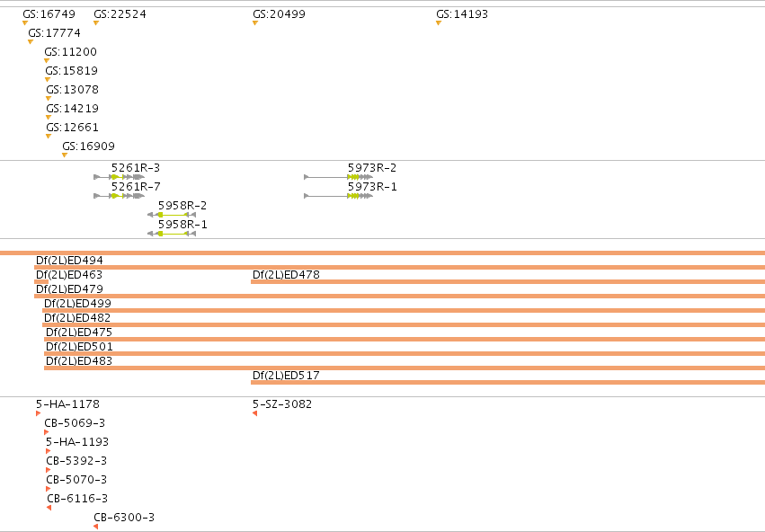Screen dimensions: 765x532
Task: Click the triangle marker under GS:20499
Action: 255,23
